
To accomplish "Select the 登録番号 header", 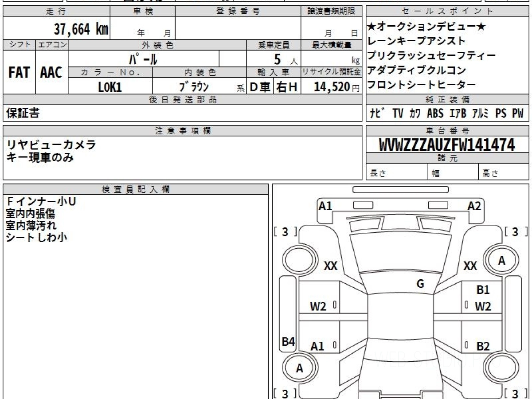I will (238, 12).
